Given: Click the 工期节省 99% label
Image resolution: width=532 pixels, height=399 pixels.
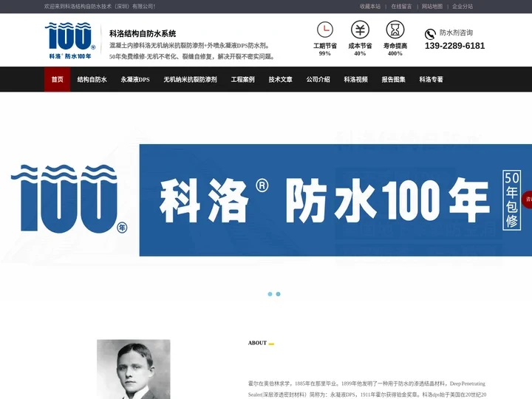Looking at the screenshot, I should click(x=325, y=50).
